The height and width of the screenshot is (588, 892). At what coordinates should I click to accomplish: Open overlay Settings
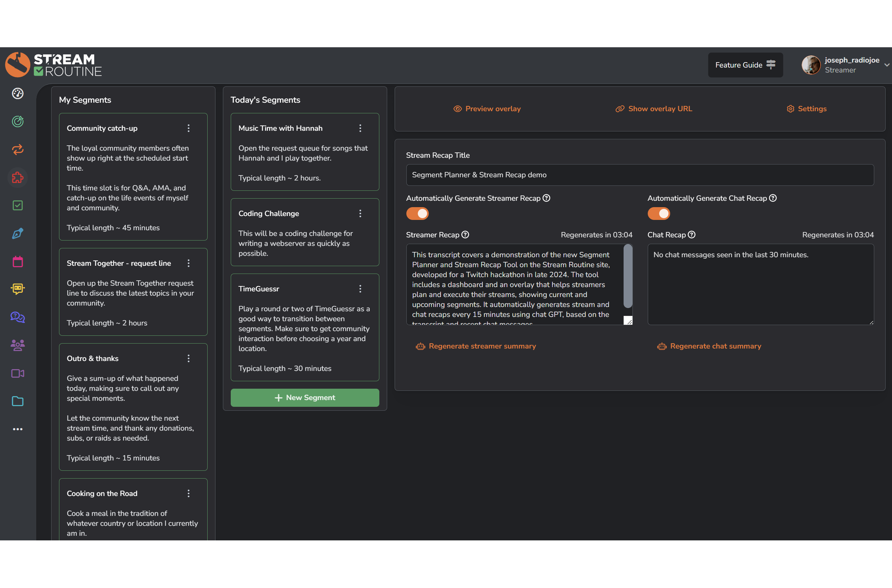coord(806,109)
